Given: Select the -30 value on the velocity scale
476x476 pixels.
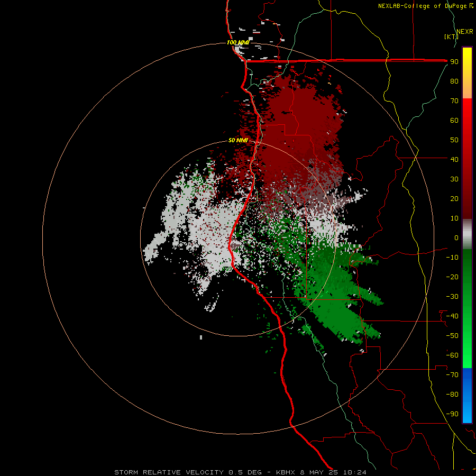Looking at the screenshot, I should pyautogui.click(x=452, y=296).
